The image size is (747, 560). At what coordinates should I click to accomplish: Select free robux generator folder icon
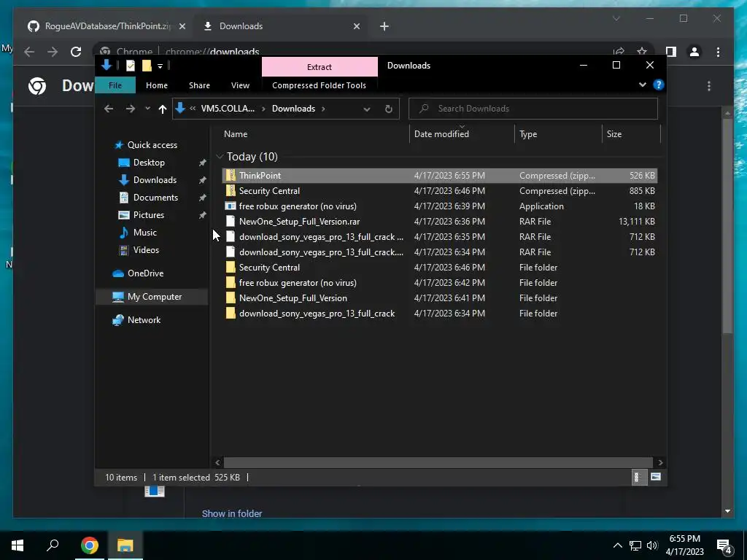[231, 283]
